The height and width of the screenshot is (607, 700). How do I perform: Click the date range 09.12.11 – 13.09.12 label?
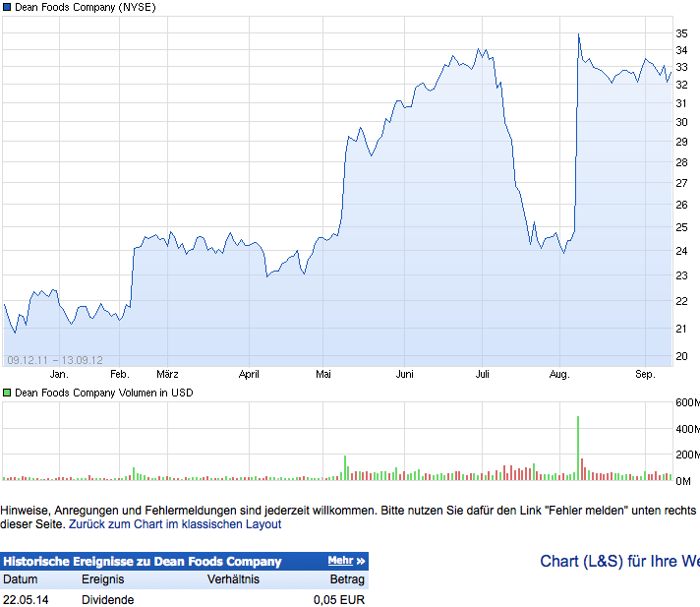coord(55,360)
